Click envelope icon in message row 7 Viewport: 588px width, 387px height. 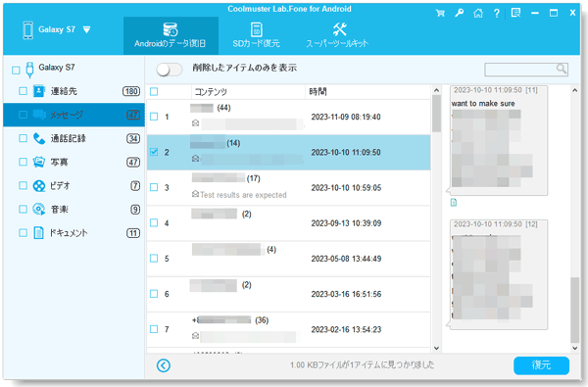(195, 336)
